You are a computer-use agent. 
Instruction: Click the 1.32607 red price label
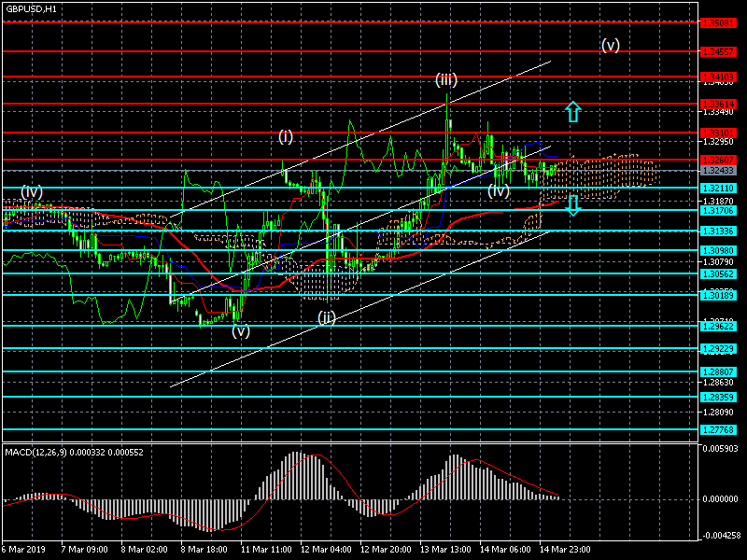(718, 160)
